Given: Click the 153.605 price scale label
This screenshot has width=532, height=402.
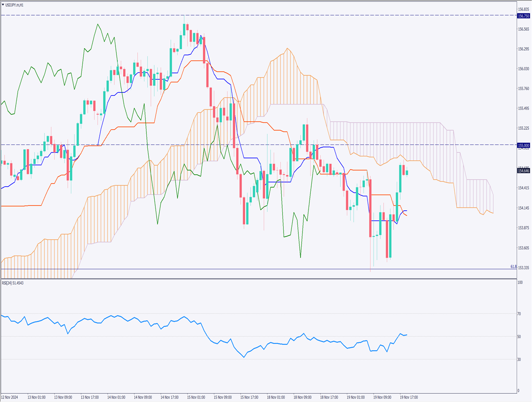Looking at the screenshot, I should 523,248.
